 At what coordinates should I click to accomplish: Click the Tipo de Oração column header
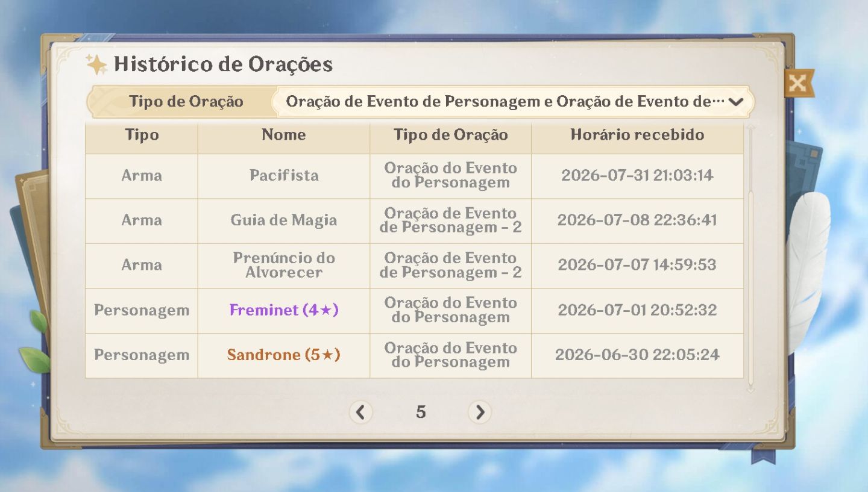click(x=451, y=135)
